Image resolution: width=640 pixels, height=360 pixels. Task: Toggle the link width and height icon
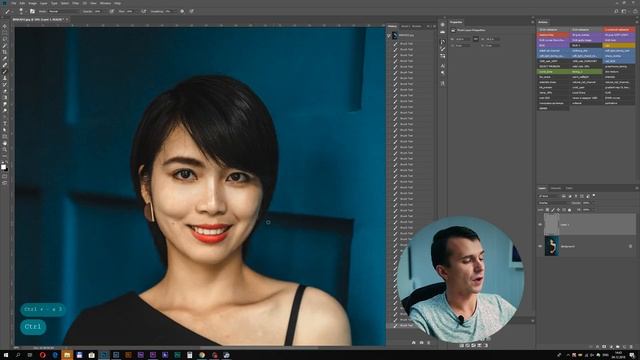pyautogui.click(x=476, y=39)
